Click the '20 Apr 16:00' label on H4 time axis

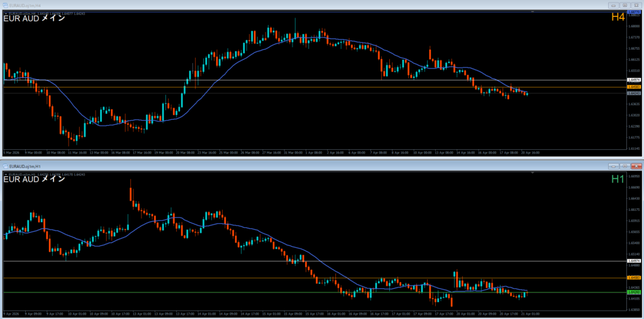(530, 152)
